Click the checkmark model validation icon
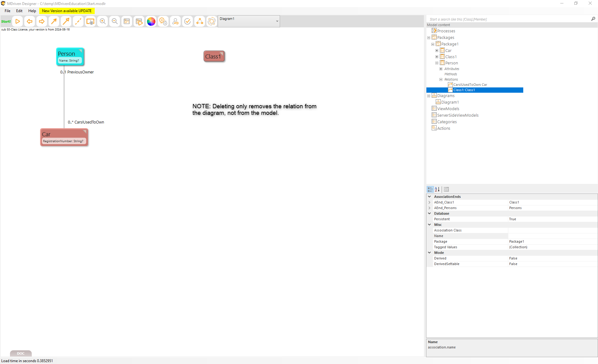Viewport: 598px width, 364px height. coord(187,21)
